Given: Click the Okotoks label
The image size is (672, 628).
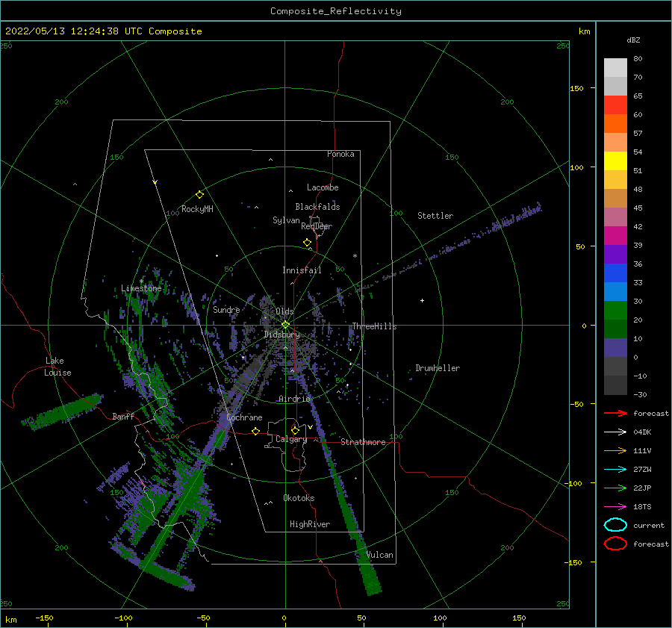Looking at the screenshot, I should (x=299, y=497).
